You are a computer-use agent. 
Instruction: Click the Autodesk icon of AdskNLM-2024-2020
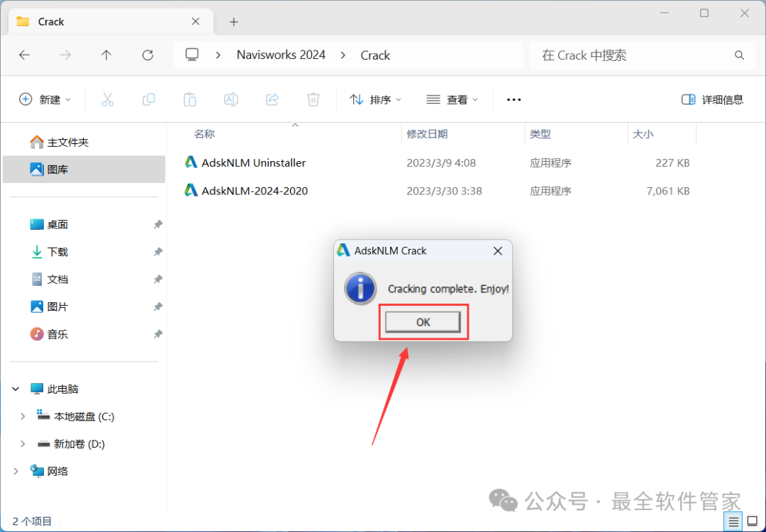pyautogui.click(x=191, y=190)
